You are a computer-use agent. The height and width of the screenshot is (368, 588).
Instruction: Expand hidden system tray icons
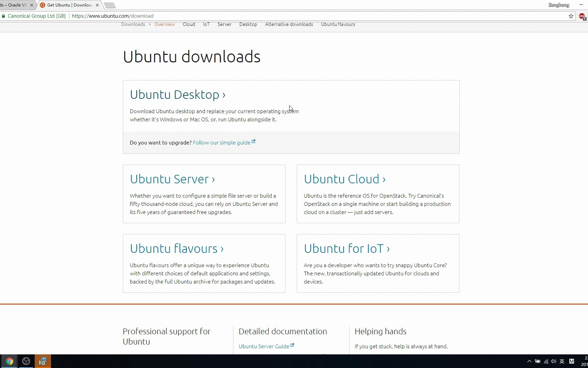click(x=529, y=361)
